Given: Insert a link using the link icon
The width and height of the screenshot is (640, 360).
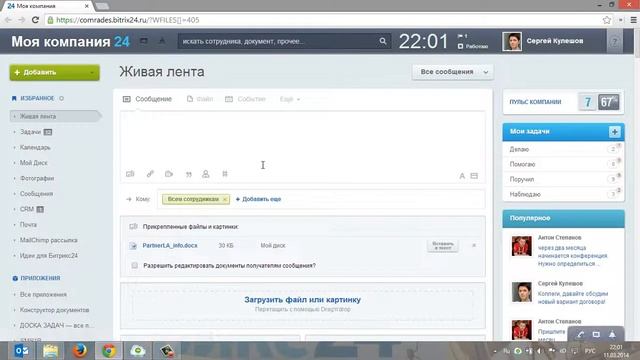Looking at the screenshot, I should pos(150,174).
